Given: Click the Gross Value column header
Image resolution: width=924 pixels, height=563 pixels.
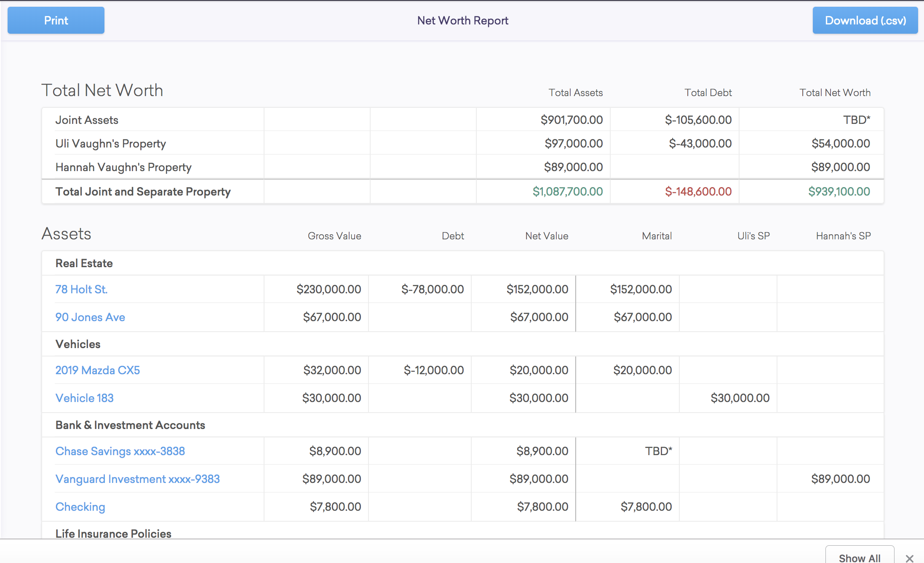Looking at the screenshot, I should coord(334,236).
